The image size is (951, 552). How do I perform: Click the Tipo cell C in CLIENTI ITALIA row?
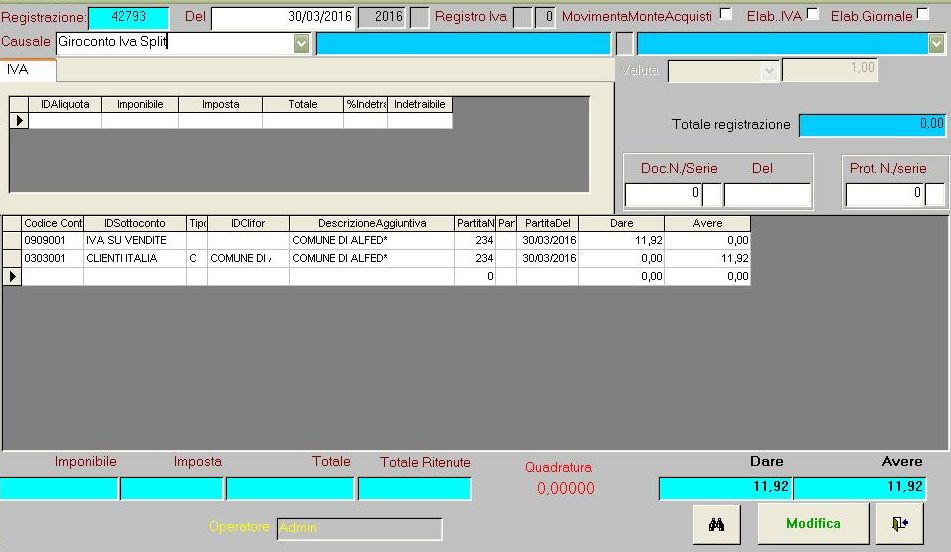pyautogui.click(x=197, y=258)
